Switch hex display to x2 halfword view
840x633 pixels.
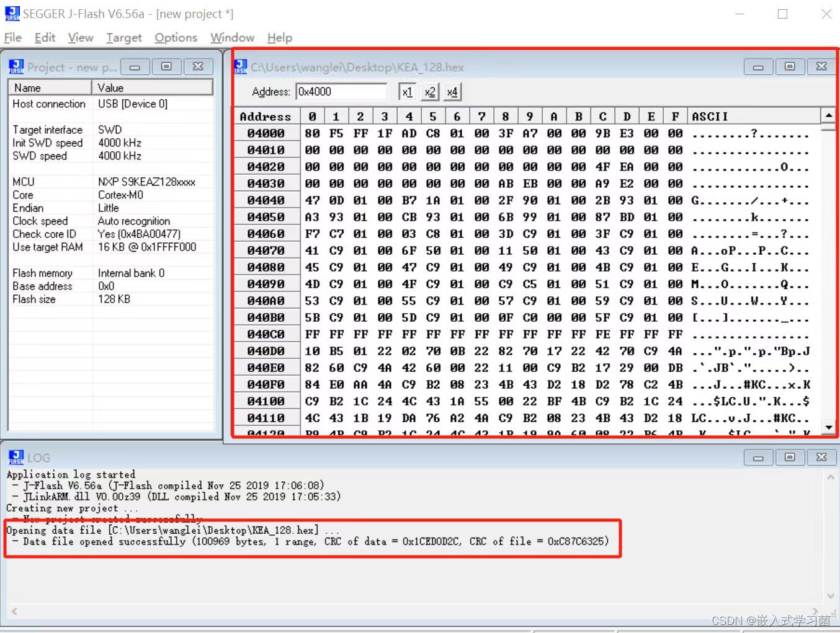[x=430, y=91]
